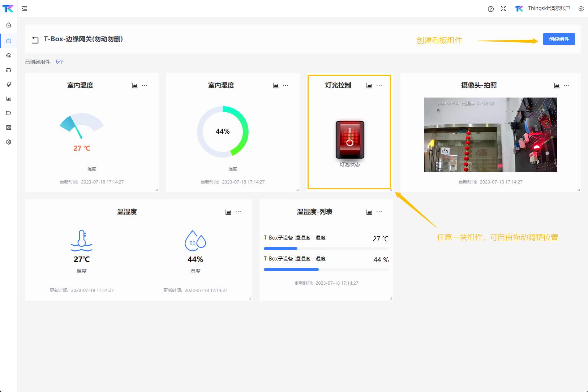The image size is (588, 392).
Task: Open more options menu for 温湿度-列表 card
Action: [379, 212]
